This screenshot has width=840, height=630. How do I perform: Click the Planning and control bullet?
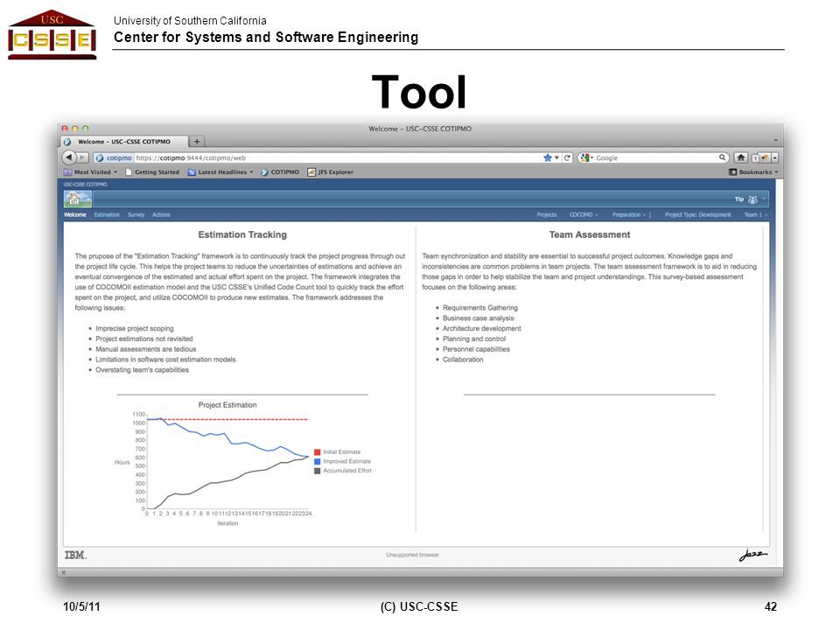coord(474,339)
